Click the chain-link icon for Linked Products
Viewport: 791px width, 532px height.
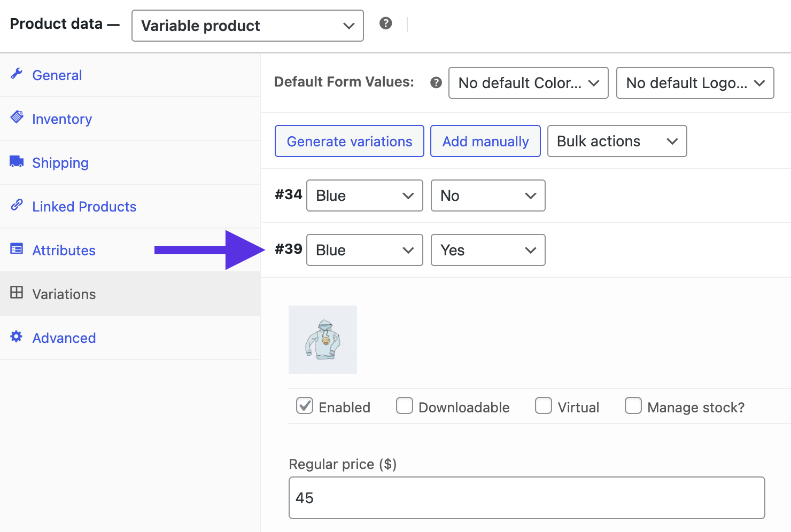pos(17,206)
